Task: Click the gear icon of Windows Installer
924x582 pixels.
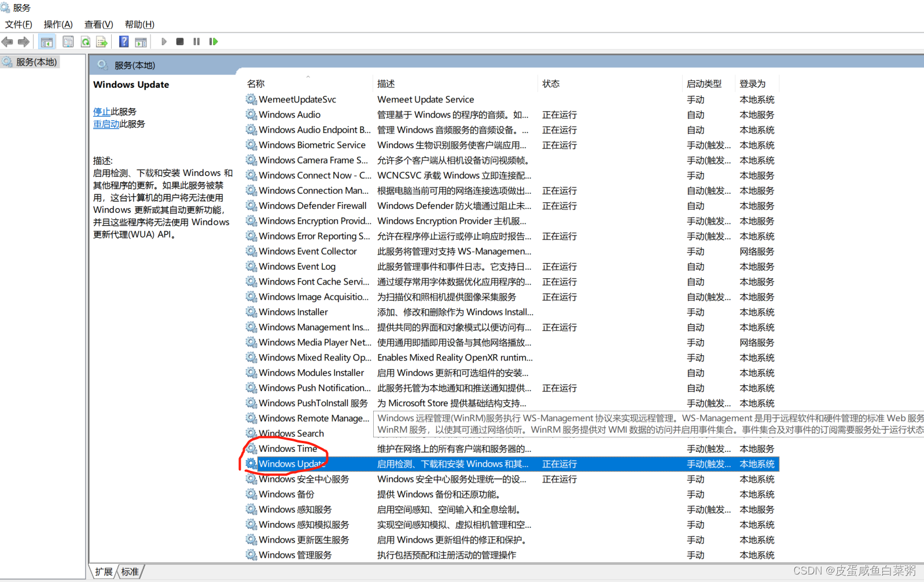Action: pyautogui.click(x=251, y=312)
